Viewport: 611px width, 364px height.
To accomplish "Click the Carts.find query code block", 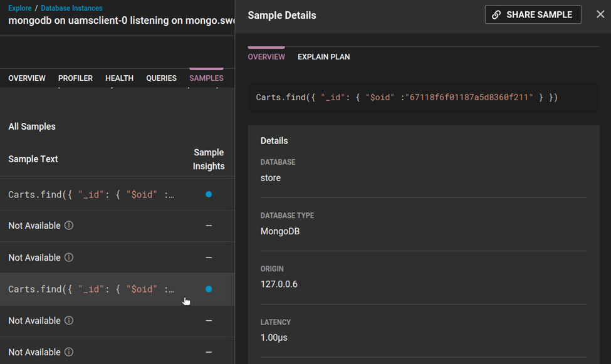I will 407,98.
